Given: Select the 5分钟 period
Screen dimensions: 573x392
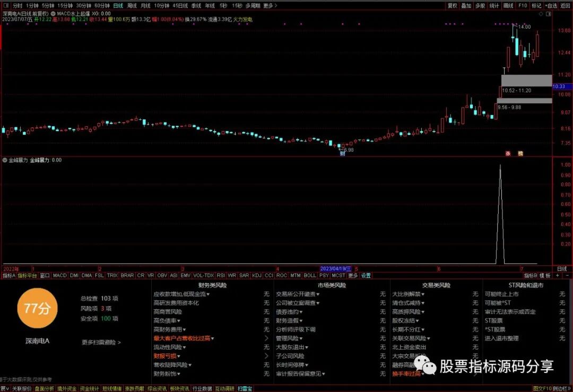Looking at the screenshot, I should point(48,5).
